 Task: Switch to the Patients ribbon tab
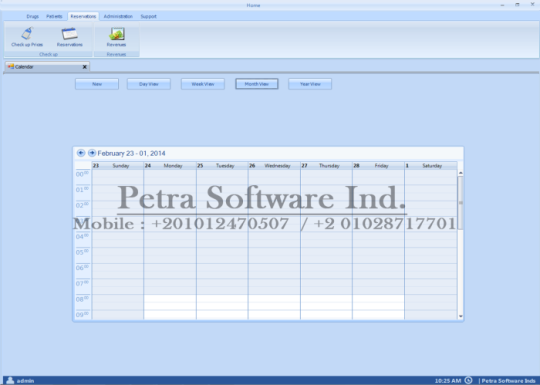click(x=54, y=16)
